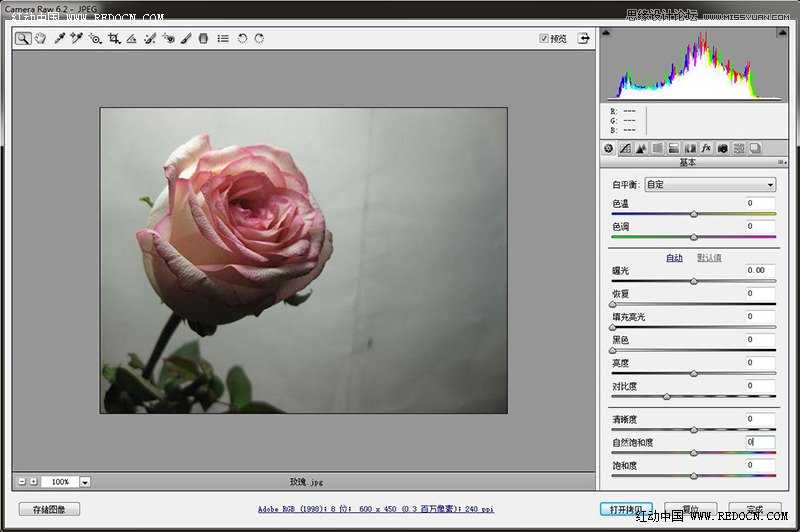Screen dimensions: 800x532
Task: Toggle highlight clipping warning in histogram
Action: point(782,33)
